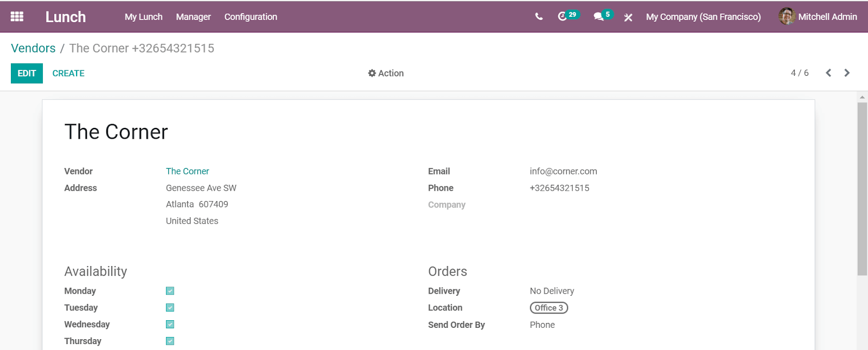Click the Orders section heading
This screenshot has width=868, height=350.
[x=448, y=271]
